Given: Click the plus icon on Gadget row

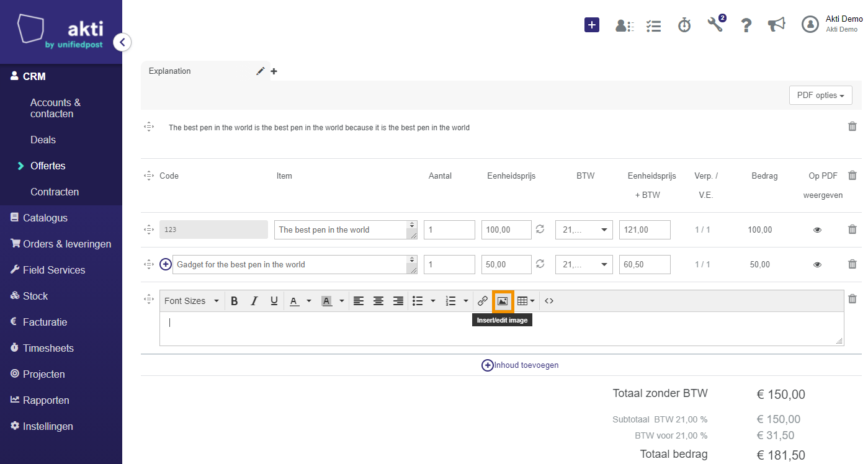Looking at the screenshot, I should tap(166, 264).
